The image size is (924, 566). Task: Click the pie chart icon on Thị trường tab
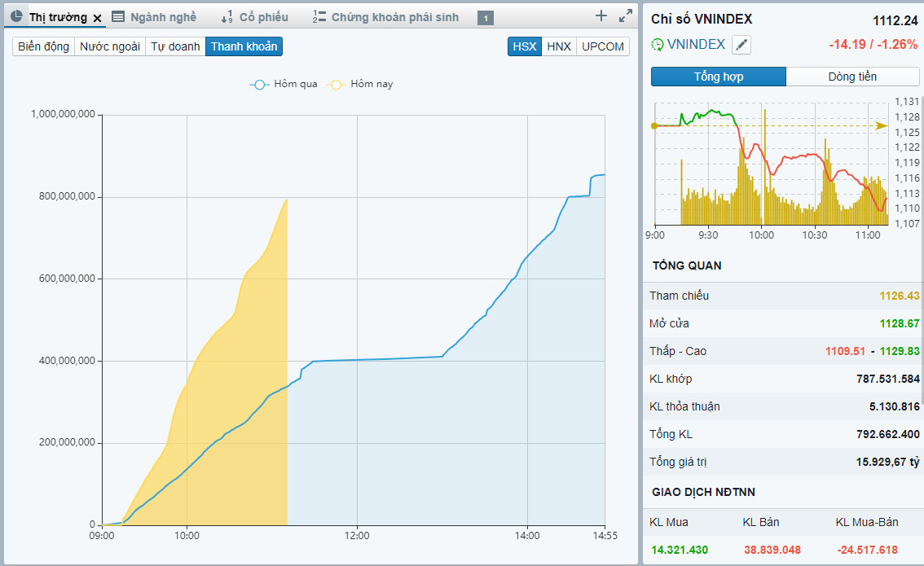click(16, 16)
